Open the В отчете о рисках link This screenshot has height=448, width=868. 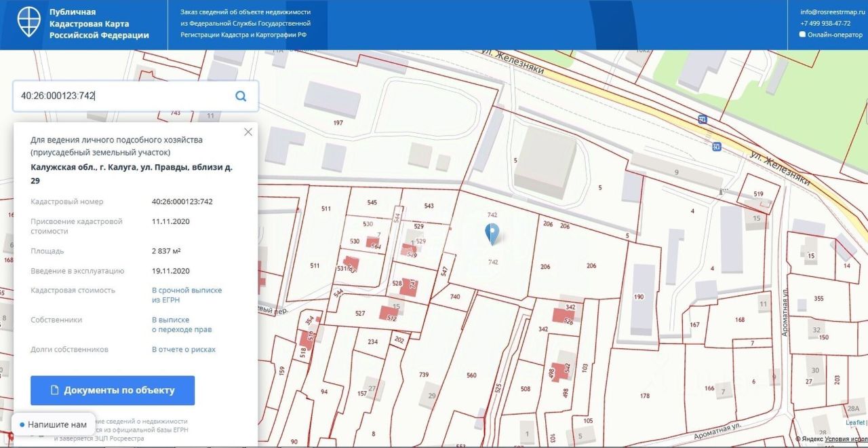click(183, 350)
